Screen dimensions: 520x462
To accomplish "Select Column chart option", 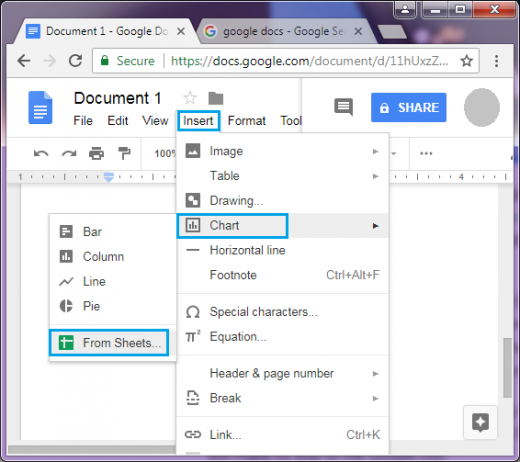I will click(x=113, y=257).
